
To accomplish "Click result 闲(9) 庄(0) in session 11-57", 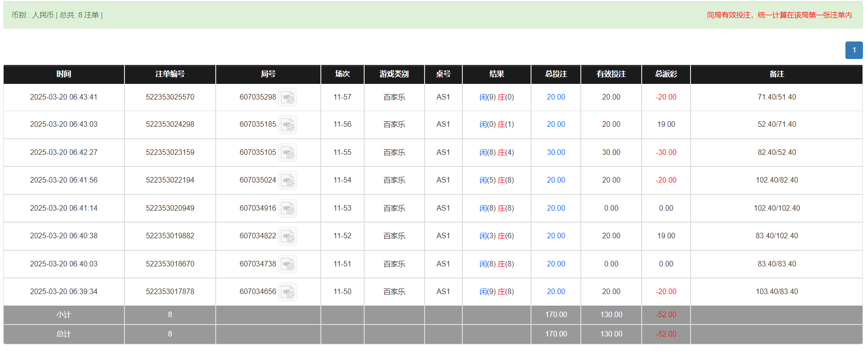I will point(496,97).
